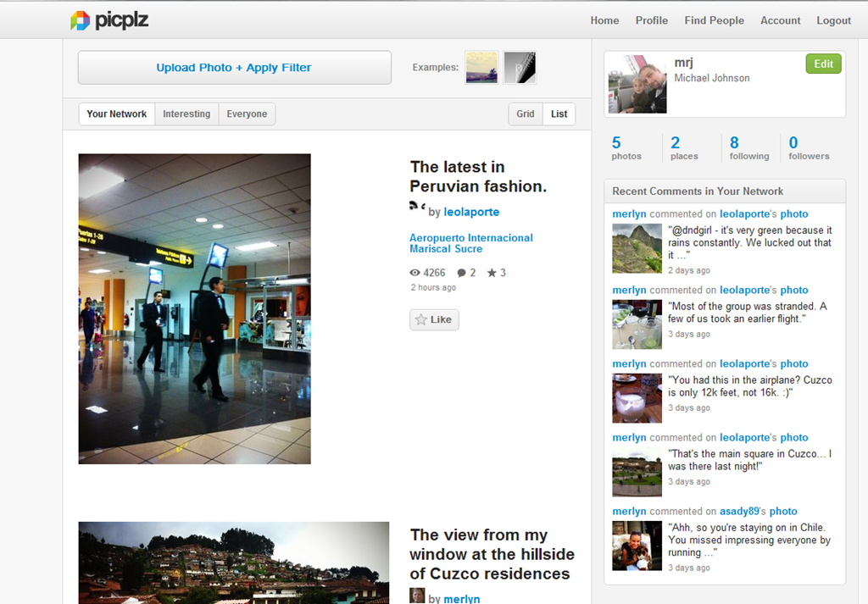Click the comment bubble count icon

(x=461, y=273)
